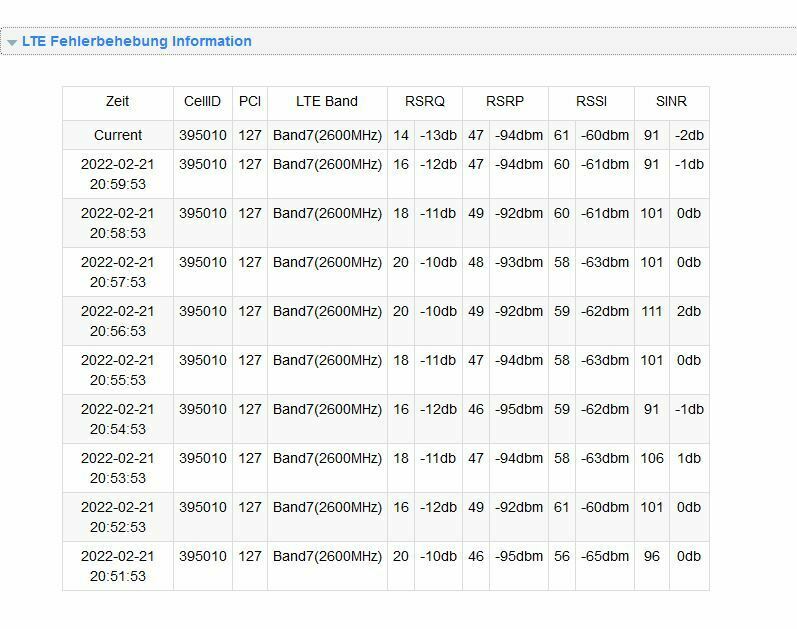Click -10db RSRQ in the 20:51:53 row
This screenshot has height=629, width=797.
click(438, 556)
